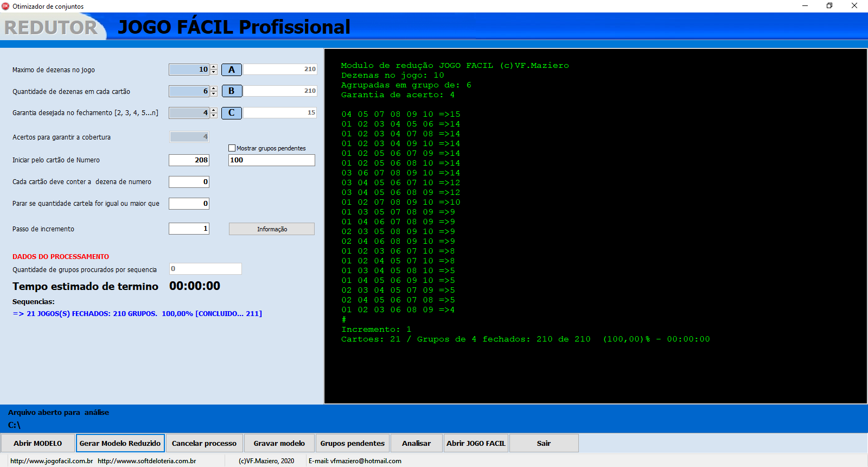Click the B calculation button
This screenshot has height=467, width=868.
(x=231, y=91)
